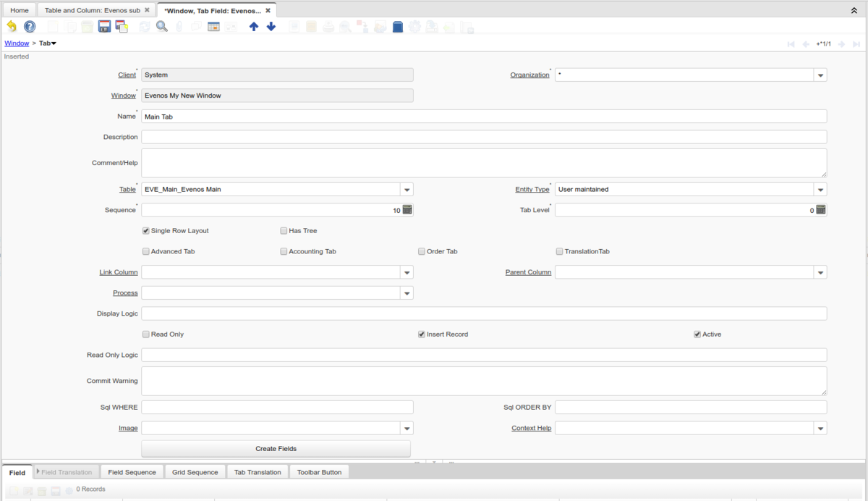Go to next record with down arrow
Viewport: 868px width, 501px height.
[x=271, y=27]
